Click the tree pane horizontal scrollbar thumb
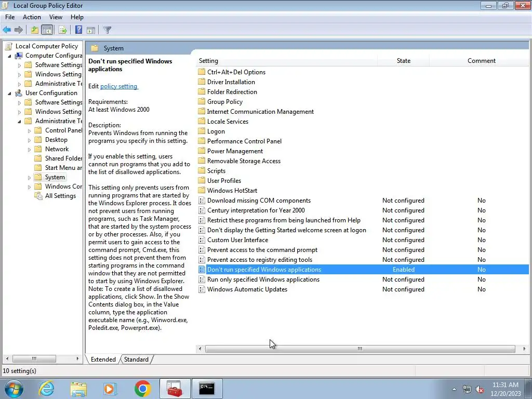532x399 pixels. (34, 358)
